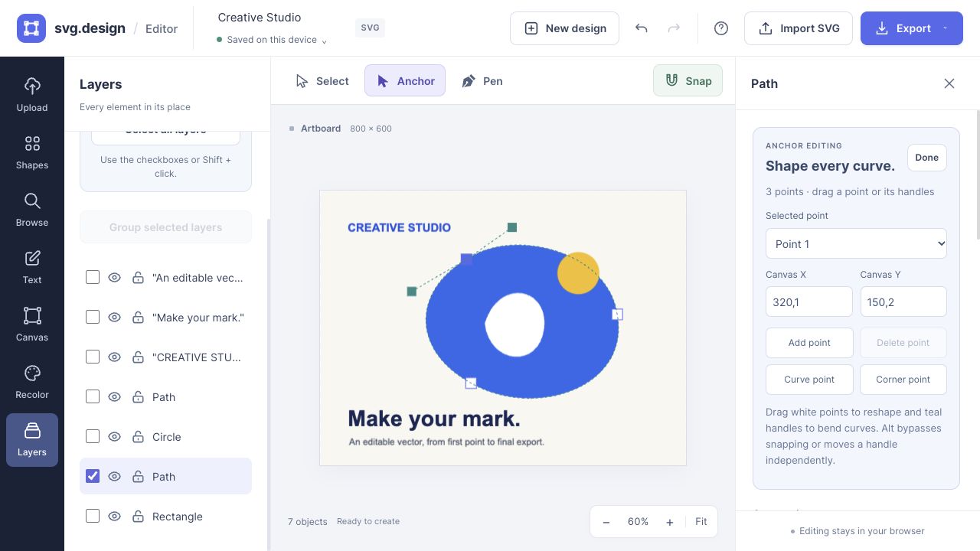Open the help question mark icon
Viewport: 980px width, 551px height.
point(721,28)
